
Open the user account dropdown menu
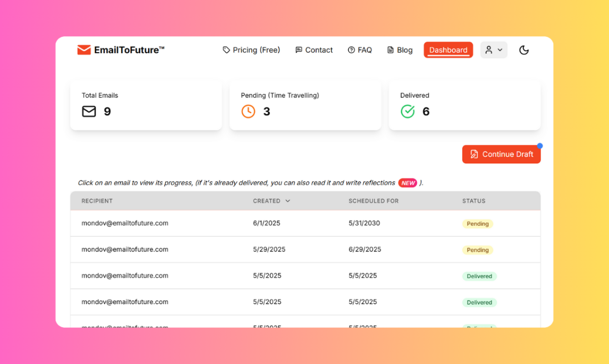tap(493, 50)
